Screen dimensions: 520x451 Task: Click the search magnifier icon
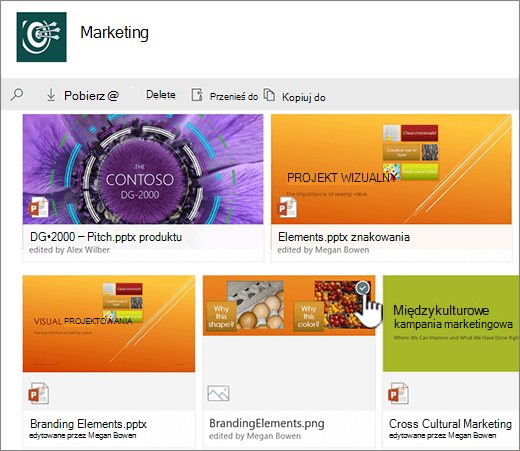point(17,94)
